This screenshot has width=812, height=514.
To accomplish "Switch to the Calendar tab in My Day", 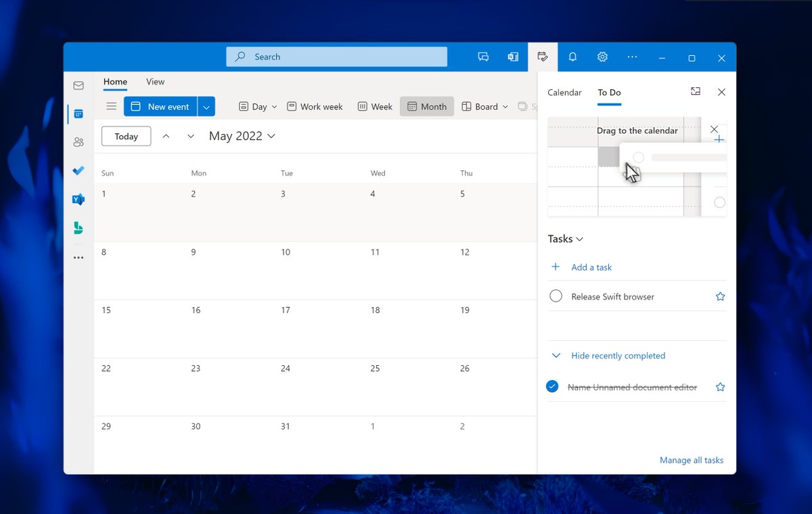I will point(564,93).
